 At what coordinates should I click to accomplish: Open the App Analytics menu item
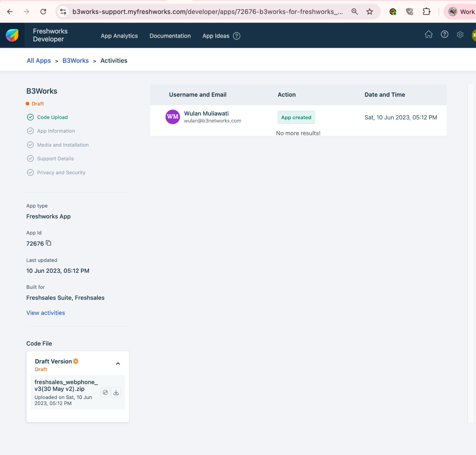click(119, 36)
